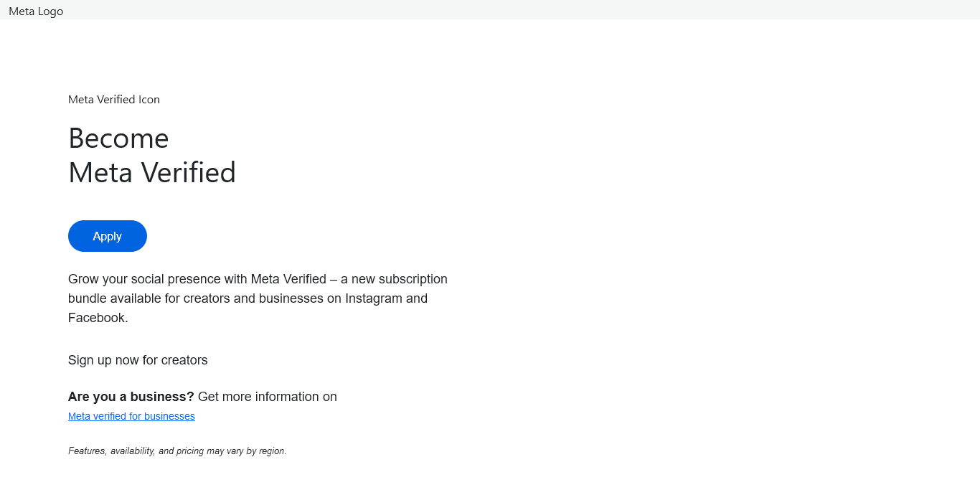Click the word Facebook in the description
This screenshot has width=980, height=490.
(x=98, y=318)
